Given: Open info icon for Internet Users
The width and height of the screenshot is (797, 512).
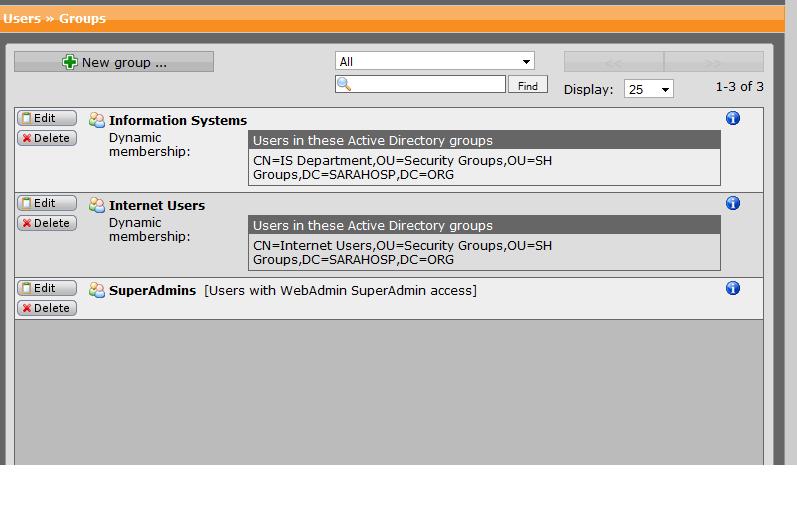Looking at the screenshot, I should click(x=732, y=203).
